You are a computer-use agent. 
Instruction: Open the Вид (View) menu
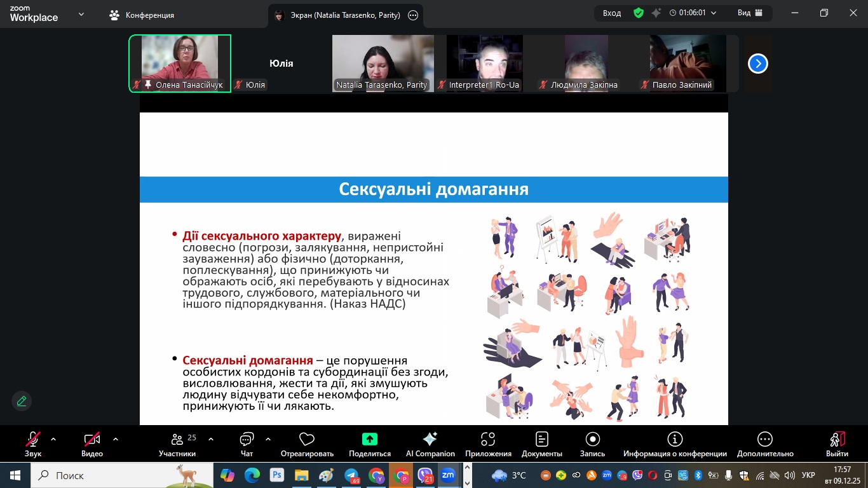pos(750,13)
